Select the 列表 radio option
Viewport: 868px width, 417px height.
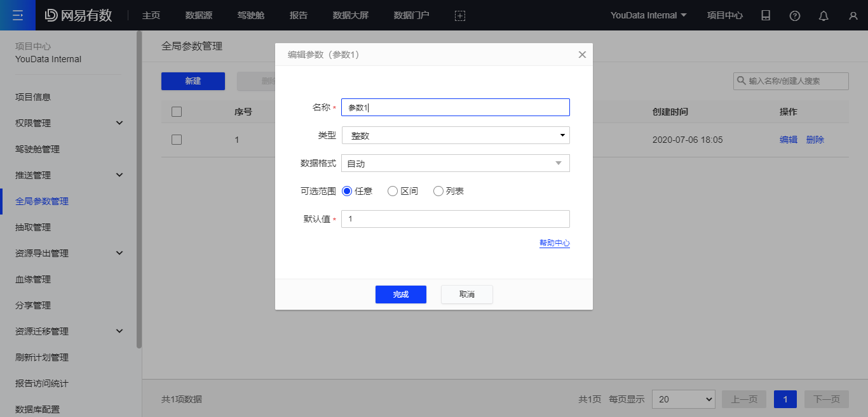(449, 191)
